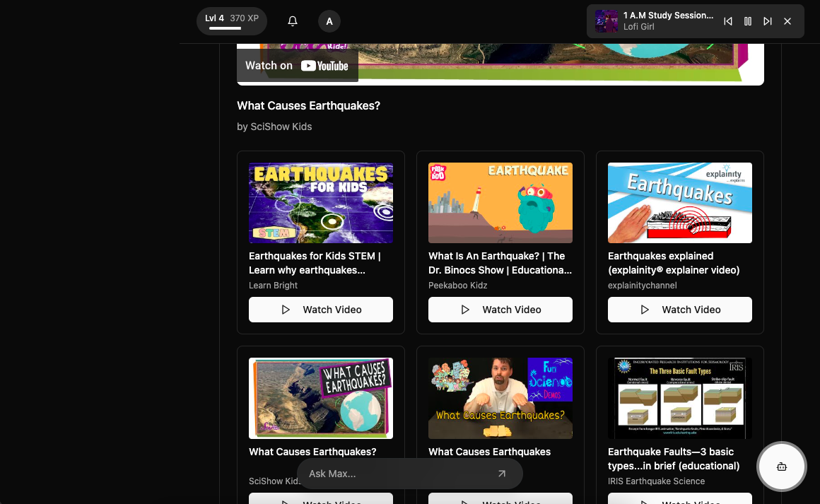This screenshot has height=504, width=820.
Task: Click Watch on YouTube link
Action: [297, 66]
